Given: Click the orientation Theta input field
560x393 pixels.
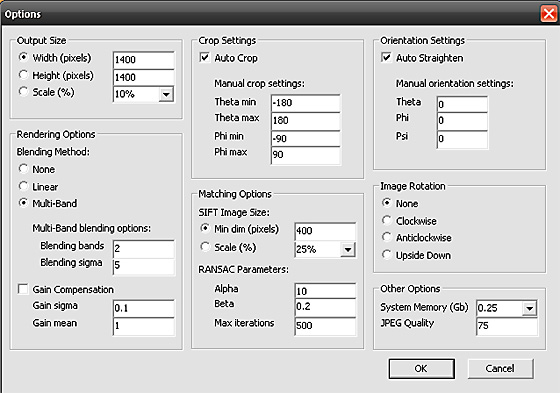Looking at the screenshot, I should tap(462, 104).
